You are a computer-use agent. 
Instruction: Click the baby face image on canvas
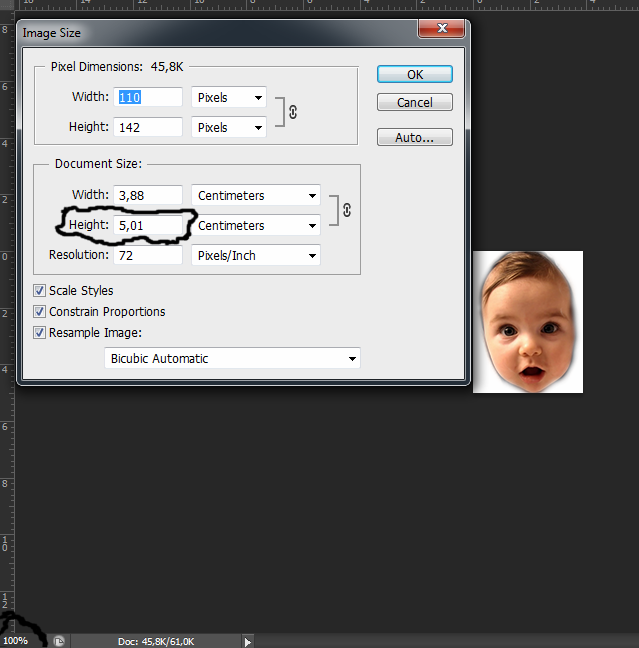(x=528, y=322)
